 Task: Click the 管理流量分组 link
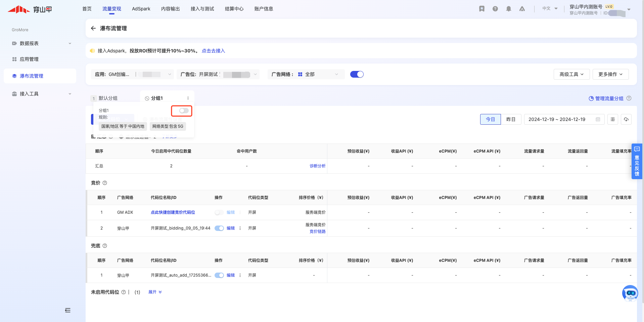609,98
